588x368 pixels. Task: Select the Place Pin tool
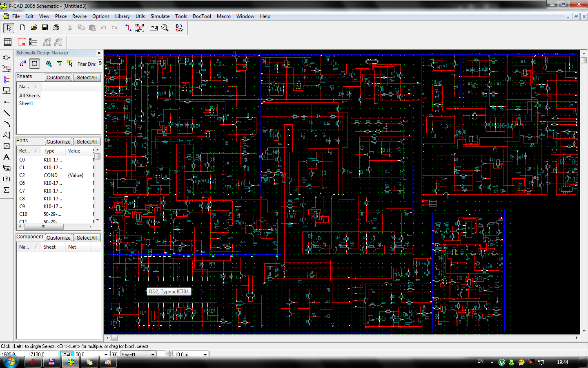click(x=7, y=102)
